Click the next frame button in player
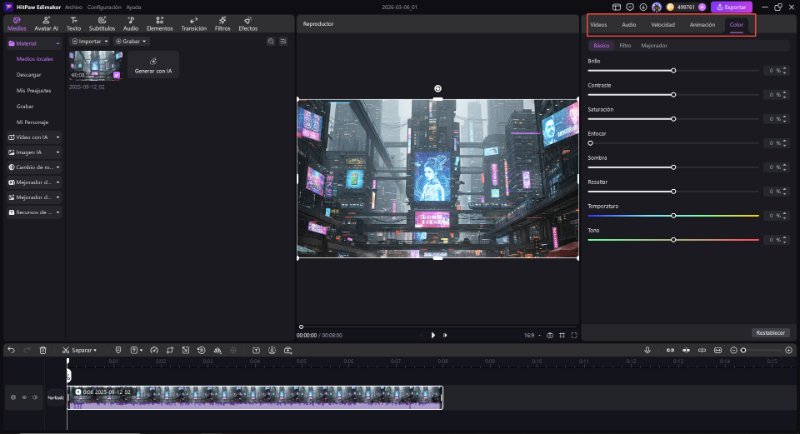Screen dimensions: 800x434 coord(445,335)
